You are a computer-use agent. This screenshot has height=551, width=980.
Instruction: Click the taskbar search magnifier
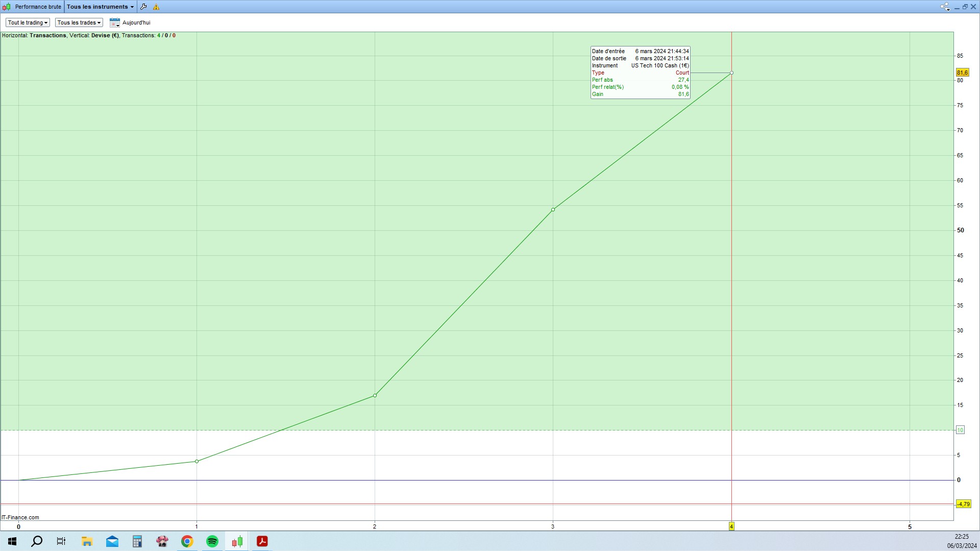point(37,541)
